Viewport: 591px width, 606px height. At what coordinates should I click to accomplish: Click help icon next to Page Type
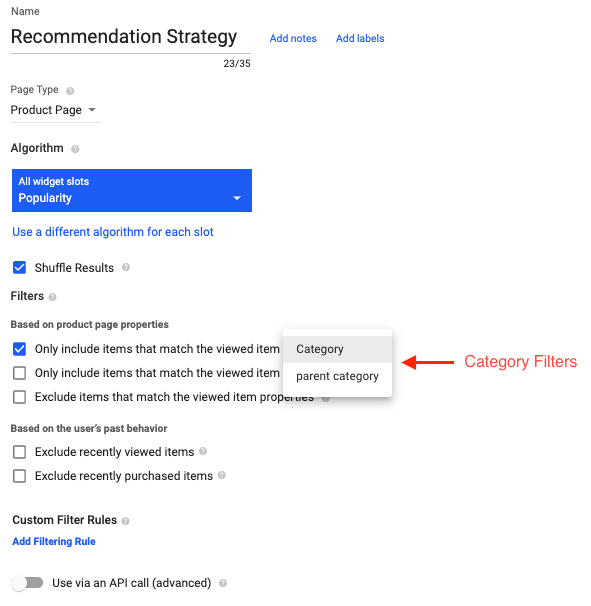pyautogui.click(x=70, y=91)
